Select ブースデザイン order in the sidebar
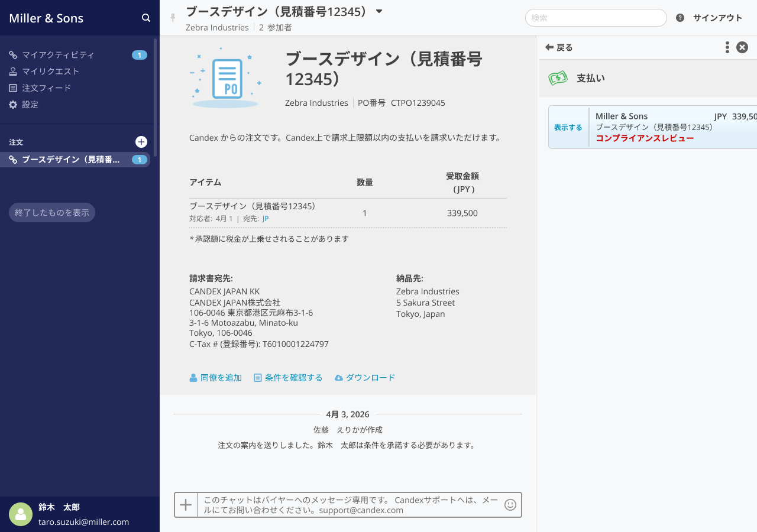The width and height of the screenshot is (757, 532). click(71, 160)
